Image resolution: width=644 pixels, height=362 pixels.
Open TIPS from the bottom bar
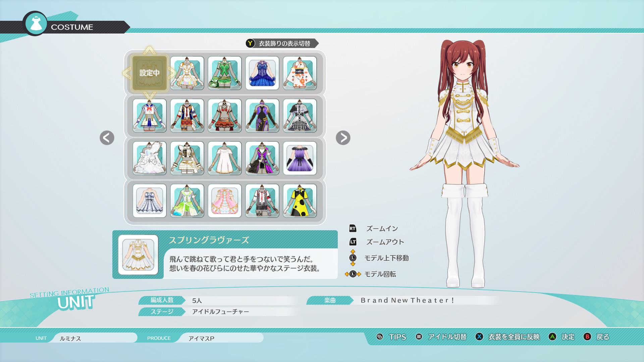point(391,337)
